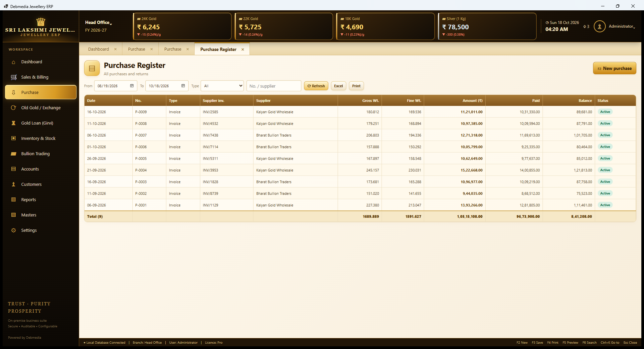Image resolution: width=644 pixels, height=349 pixels.
Task: Select purchase number P-0009
Action: tap(141, 112)
